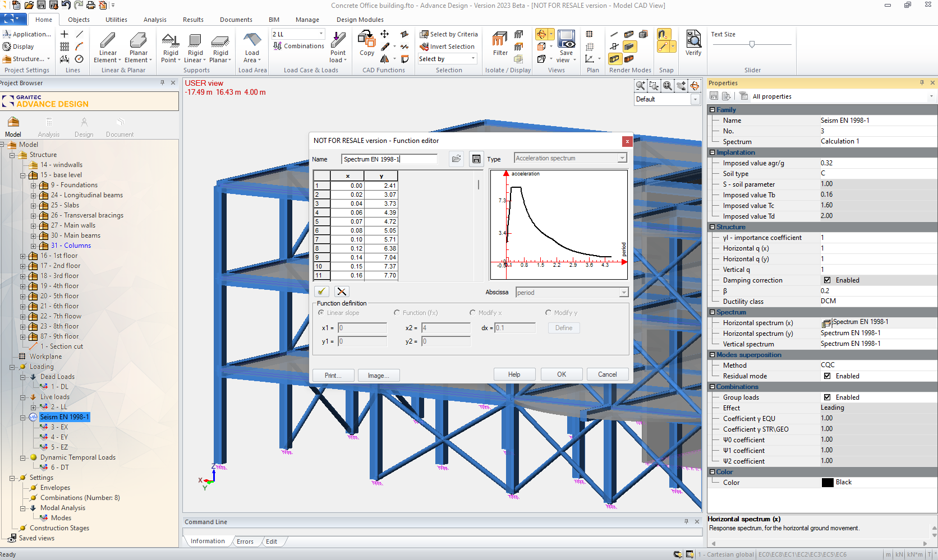Click the Text Size slider handle
Image resolution: width=938 pixels, height=560 pixels.
(x=752, y=44)
